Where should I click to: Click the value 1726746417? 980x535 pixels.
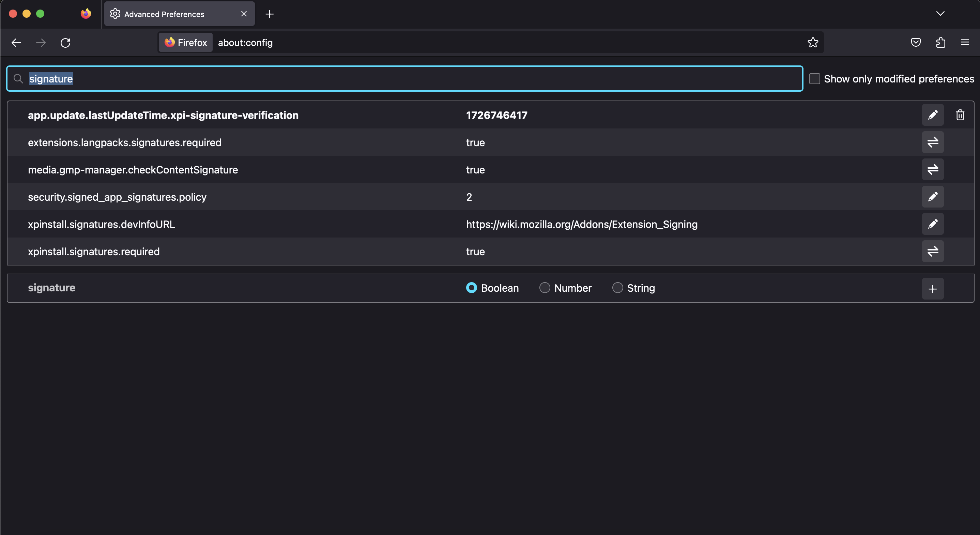[496, 115]
